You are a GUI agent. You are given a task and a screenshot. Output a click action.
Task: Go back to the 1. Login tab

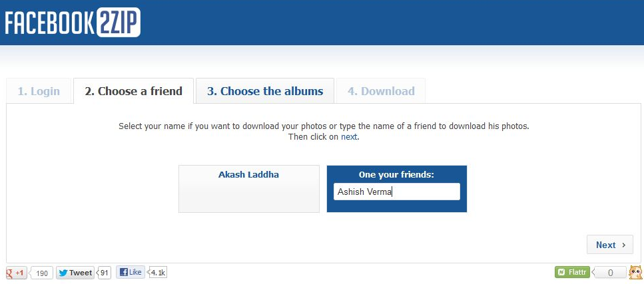pyautogui.click(x=39, y=91)
